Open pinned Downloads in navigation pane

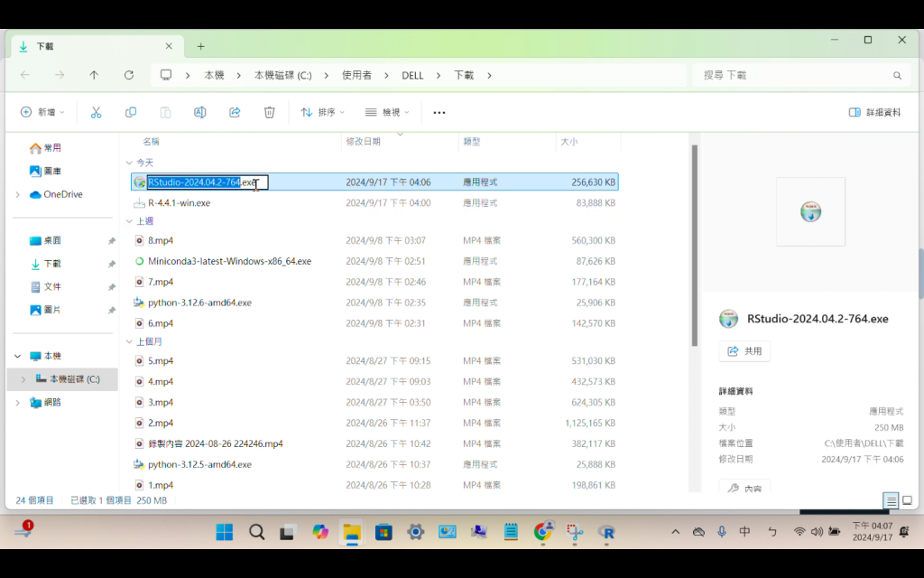[45, 264]
